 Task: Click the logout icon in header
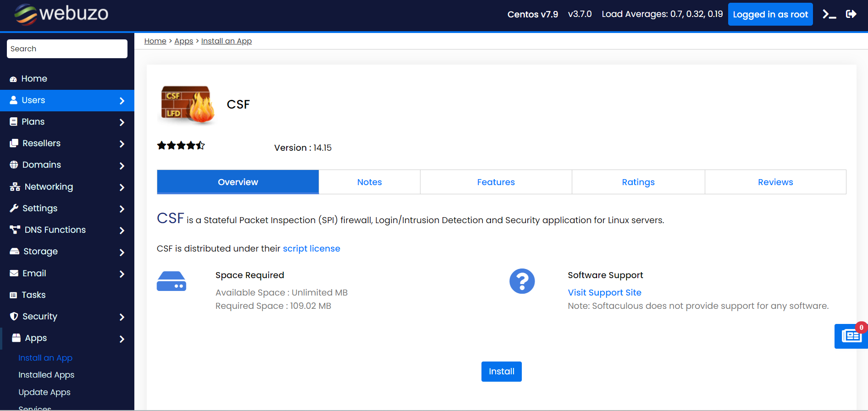tap(851, 14)
